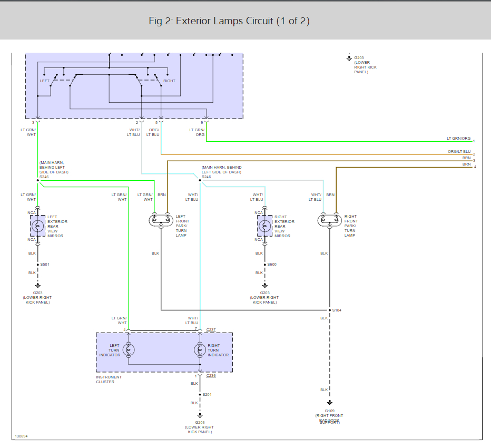Image resolution: width=491 pixels, height=448 pixels.
Task: Click the ground symbol below splice S204
Action: click(x=200, y=414)
